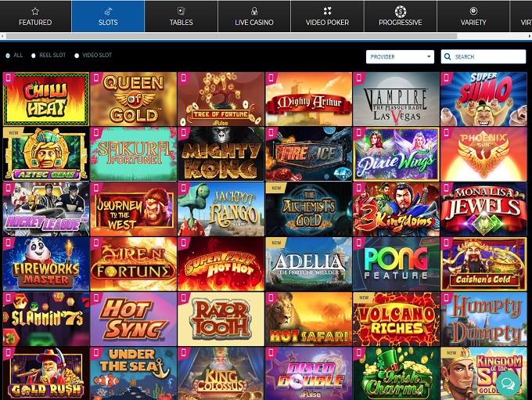
Task: Click the playing cards icon above Tables
Action: click(181, 11)
